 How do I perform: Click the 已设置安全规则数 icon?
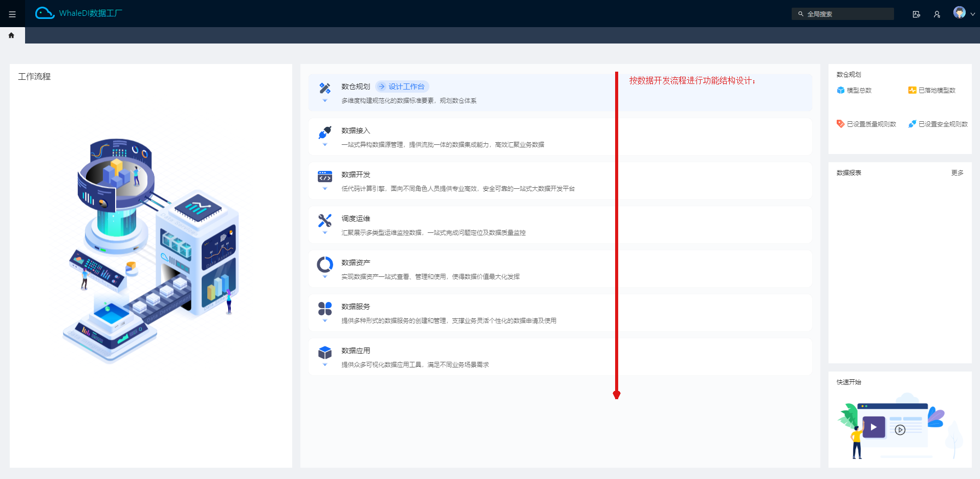(912, 124)
